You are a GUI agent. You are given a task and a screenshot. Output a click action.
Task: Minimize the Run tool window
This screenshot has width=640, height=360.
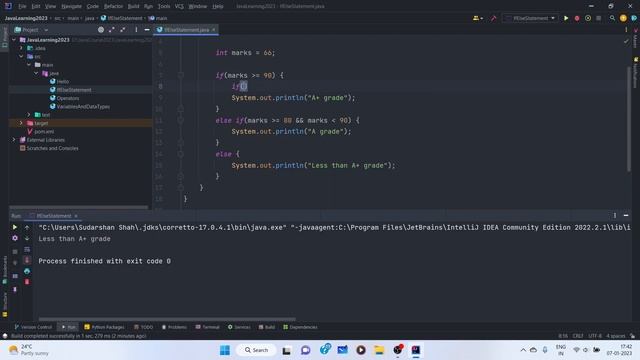pyautogui.click(x=626, y=216)
